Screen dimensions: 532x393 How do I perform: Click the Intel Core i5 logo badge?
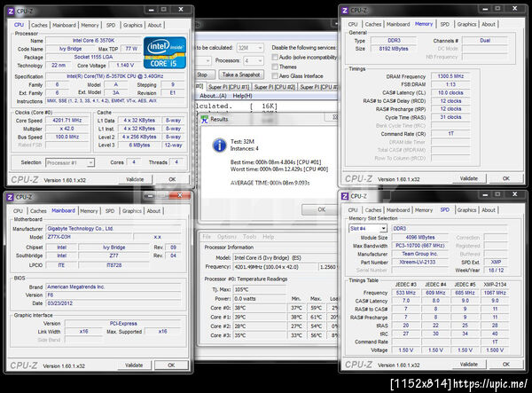point(165,52)
